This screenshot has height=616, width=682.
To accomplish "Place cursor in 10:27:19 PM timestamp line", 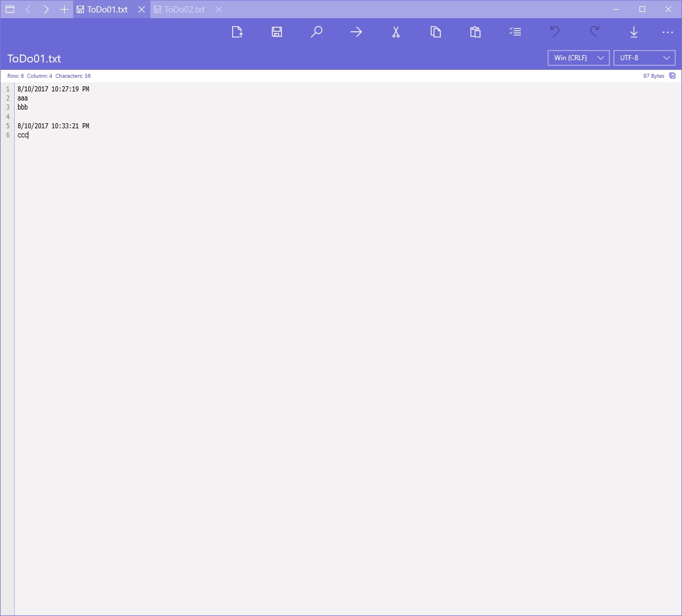I will click(x=53, y=89).
